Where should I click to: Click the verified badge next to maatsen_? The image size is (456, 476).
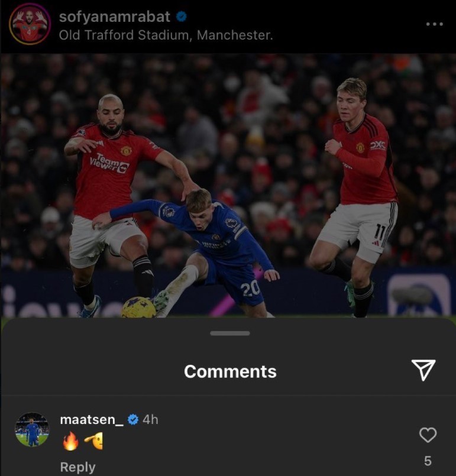coord(133,420)
